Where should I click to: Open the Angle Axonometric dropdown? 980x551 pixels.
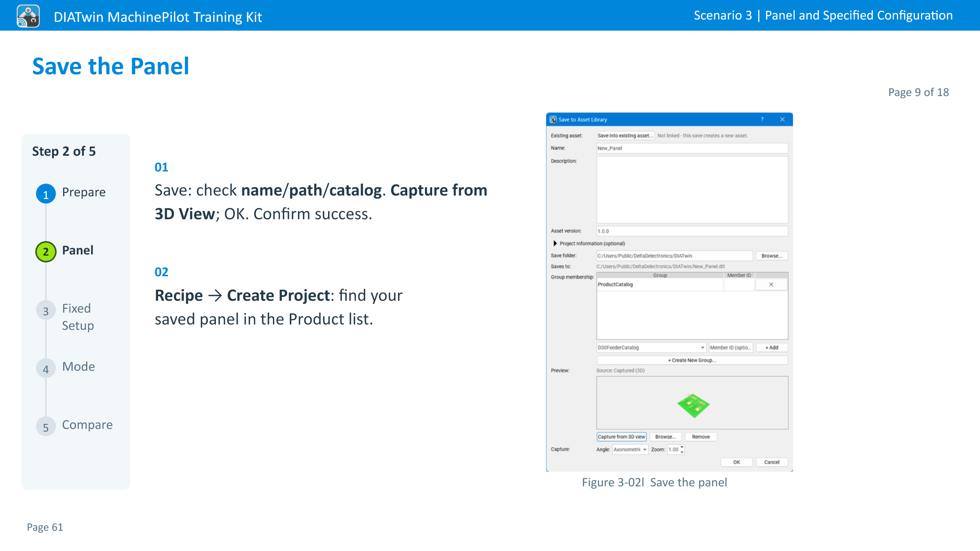coord(630,450)
